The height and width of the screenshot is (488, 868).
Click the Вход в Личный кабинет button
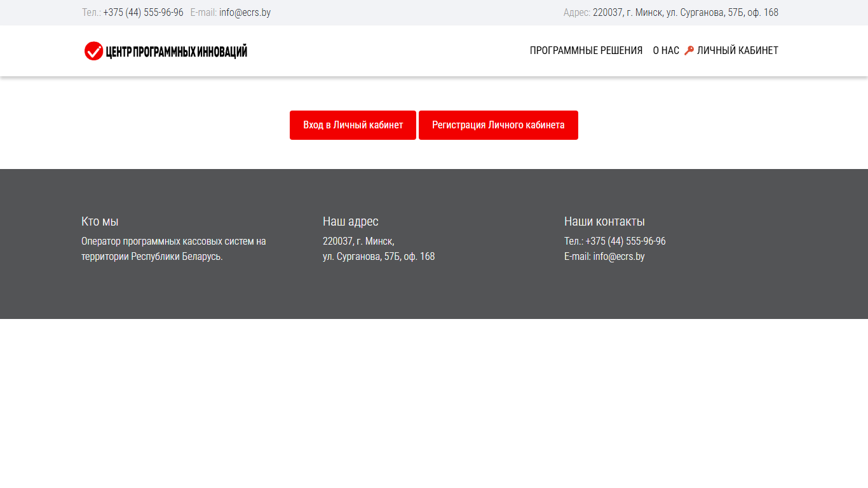pos(353,125)
